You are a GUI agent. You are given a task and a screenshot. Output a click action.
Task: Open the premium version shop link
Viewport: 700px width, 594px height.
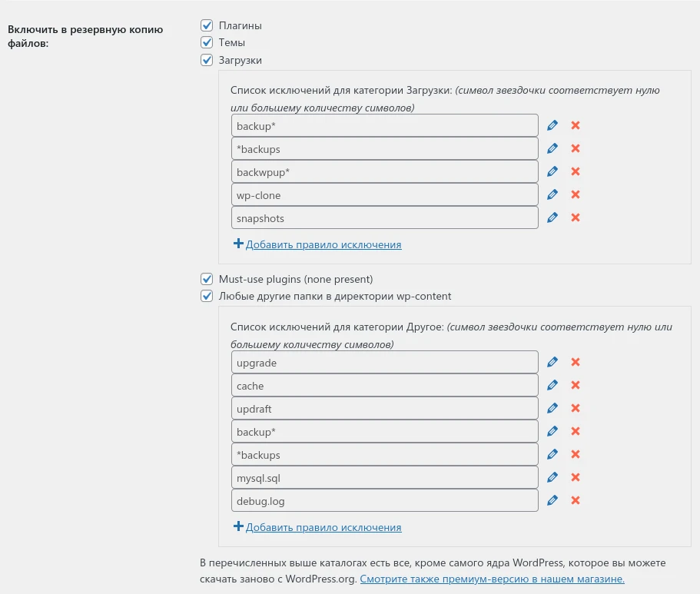492,579
